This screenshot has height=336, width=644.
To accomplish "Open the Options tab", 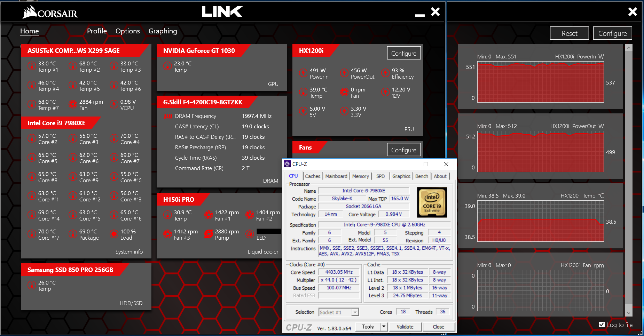I will [128, 31].
